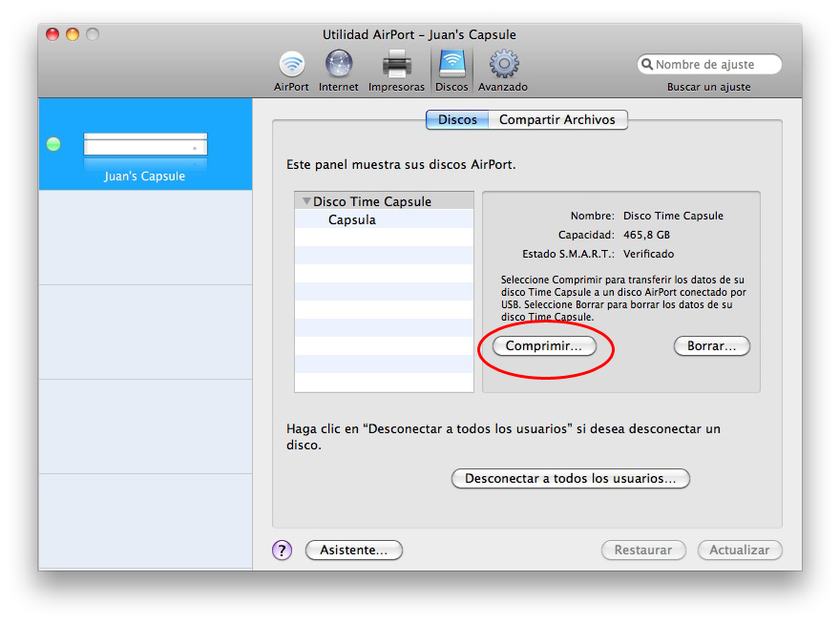The height and width of the screenshot is (623, 840).
Task: Click Desconectar a todos los usuarios
Action: 571,478
